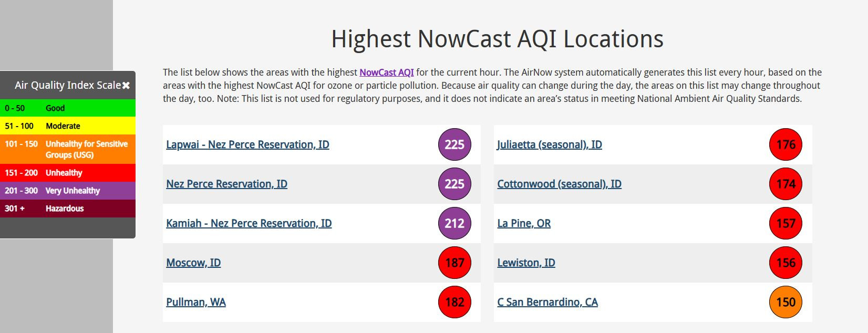The width and height of the screenshot is (868, 333).
Task: Click the maroon Hazardous 301 + scale row
Action: point(68,209)
